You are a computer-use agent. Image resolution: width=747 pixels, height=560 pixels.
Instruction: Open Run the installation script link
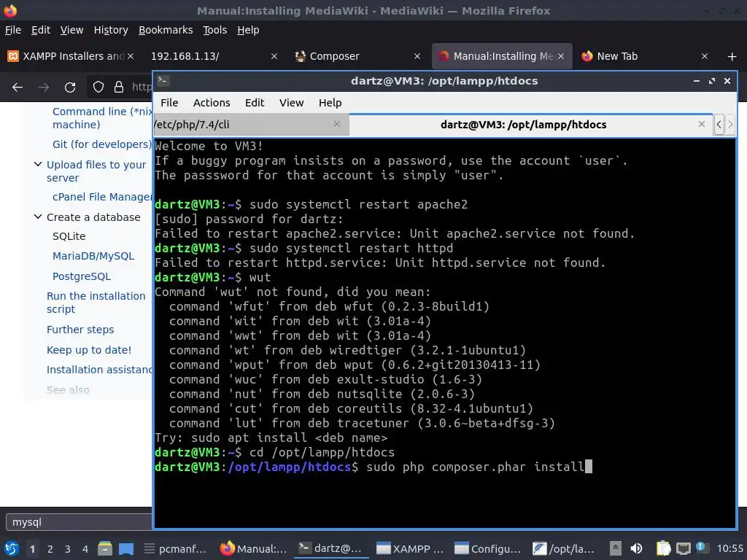pyautogui.click(x=96, y=303)
